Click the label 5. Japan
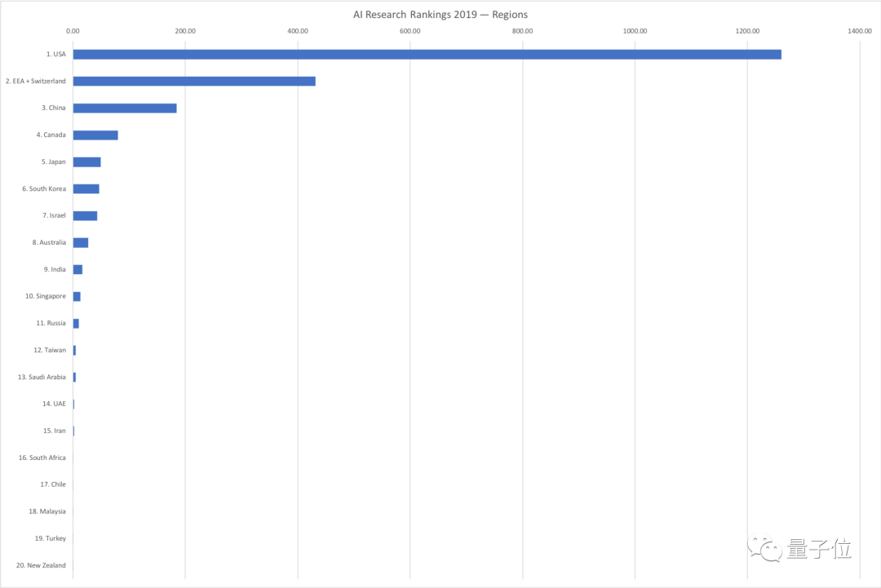The image size is (881, 588). [x=53, y=161]
